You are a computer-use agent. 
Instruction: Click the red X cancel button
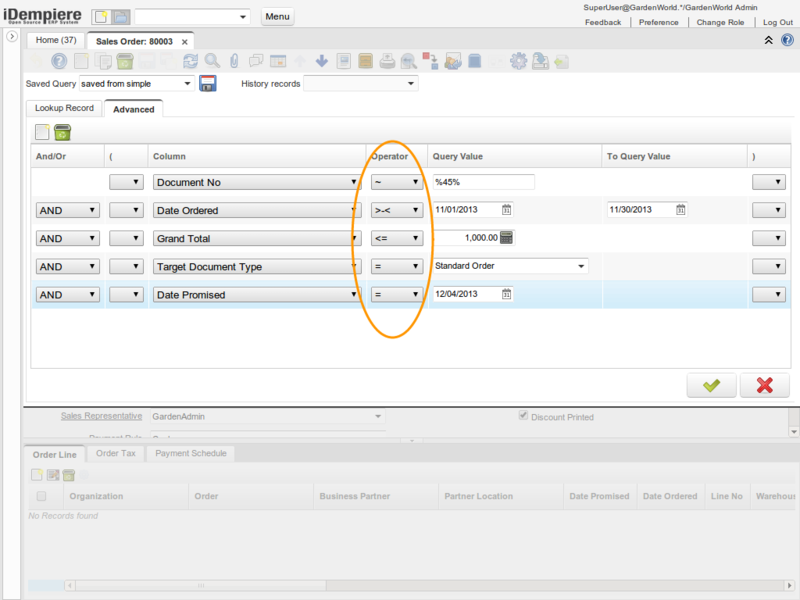coord(765,385)
